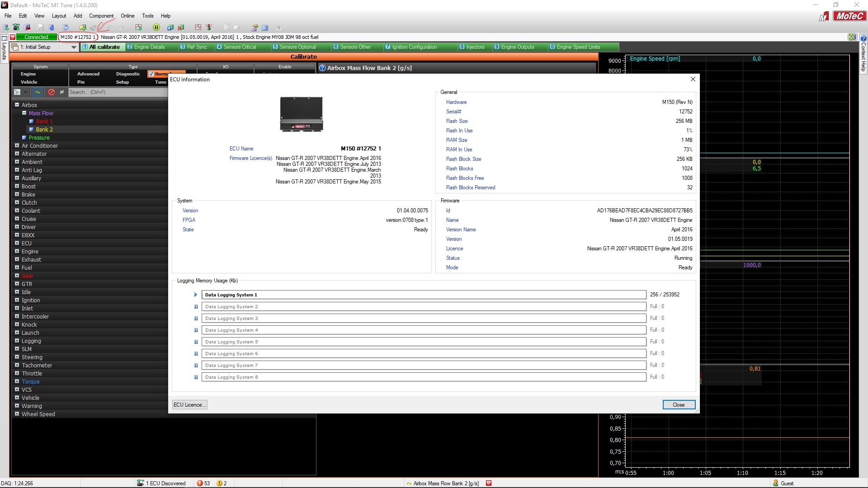Toggle pause on Data Logging System 2
This screenshot has width=868, height=488.
click(196, 307)
